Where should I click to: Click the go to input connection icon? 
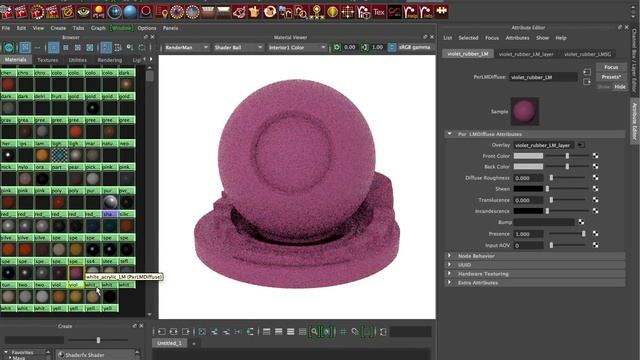[x=587, y=72]
